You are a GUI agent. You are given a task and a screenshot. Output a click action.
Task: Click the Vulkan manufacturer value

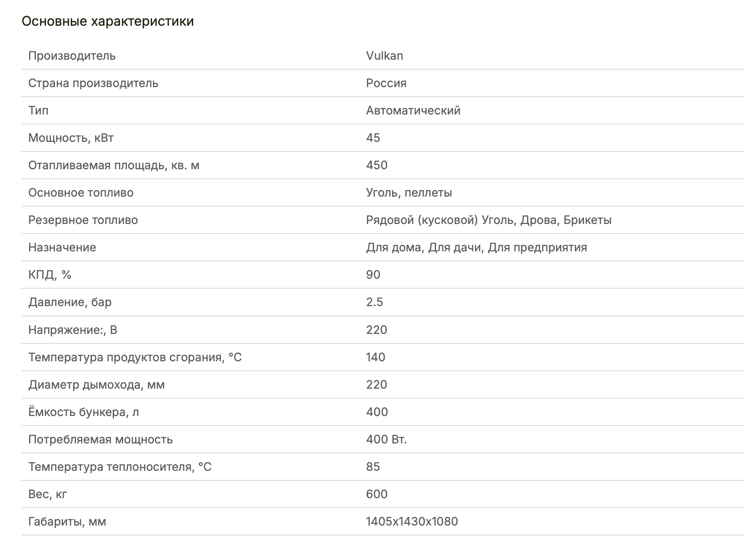coord(384,56)
